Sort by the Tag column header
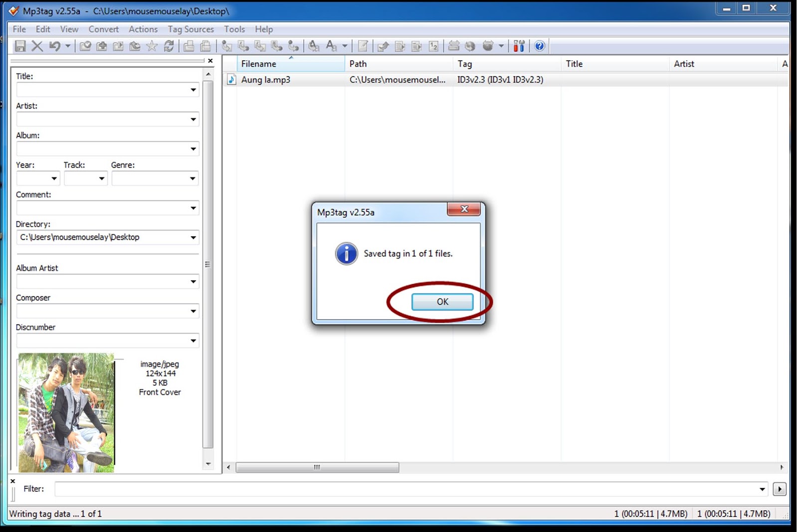Screen dimensions: 798x532 pos(507,64)
